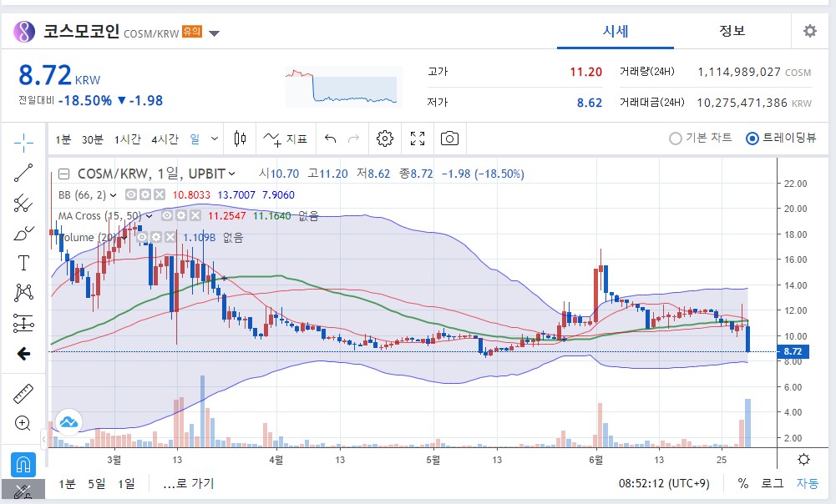The width and height of the screenshot is (836, 504).
Task: Select the text annotation tool
Action: coord(23,263)
